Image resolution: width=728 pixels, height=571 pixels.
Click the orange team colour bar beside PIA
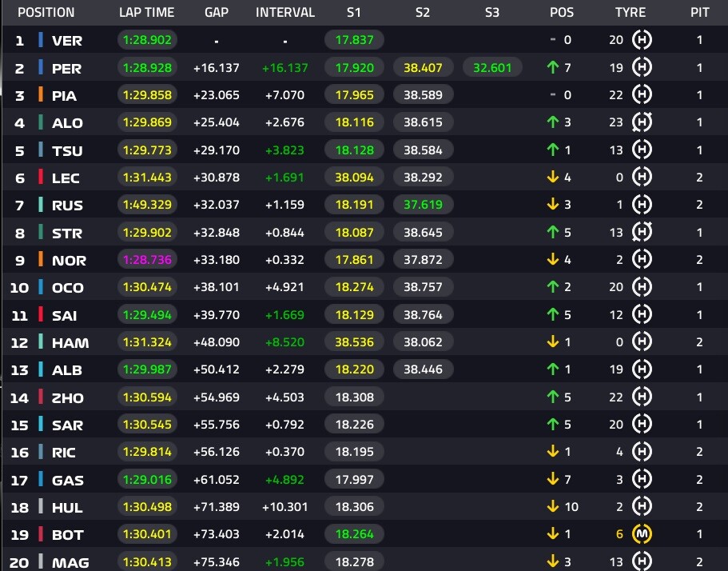(x=40, y=95)
